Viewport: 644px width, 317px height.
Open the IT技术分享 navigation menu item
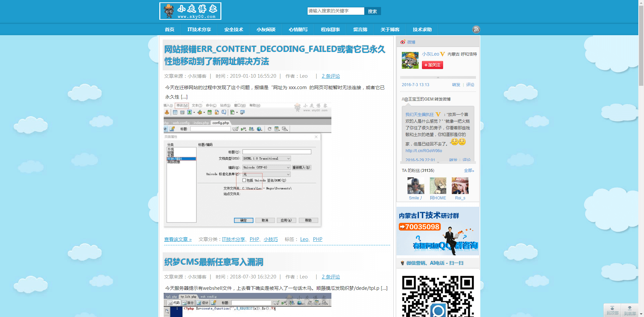[x=199, y=29]
